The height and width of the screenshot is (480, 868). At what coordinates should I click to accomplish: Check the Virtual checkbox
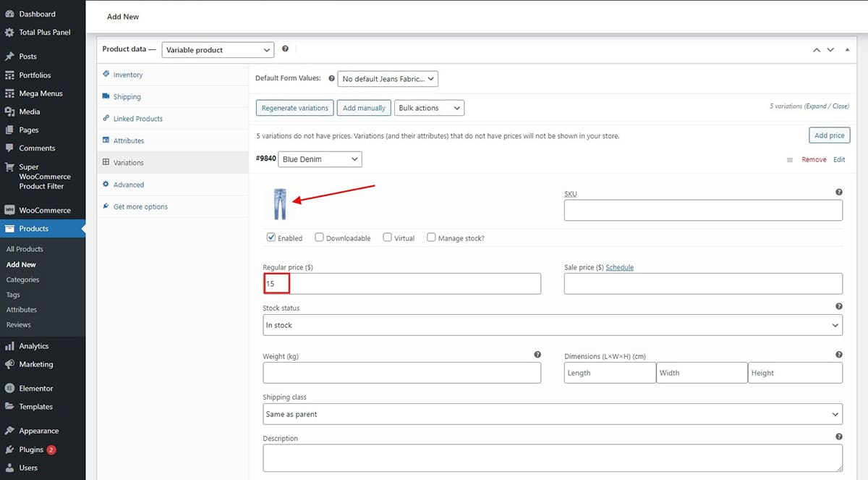click(x=388, y=237)
